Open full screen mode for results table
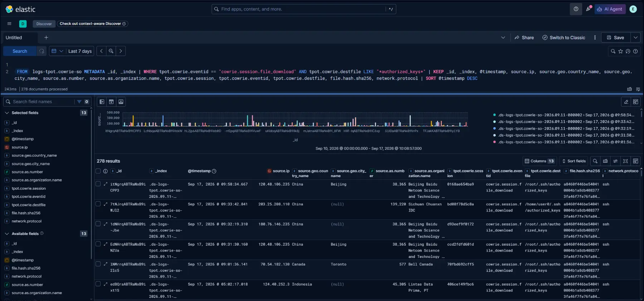The image size is (644, 301). [x=625, y=161]
